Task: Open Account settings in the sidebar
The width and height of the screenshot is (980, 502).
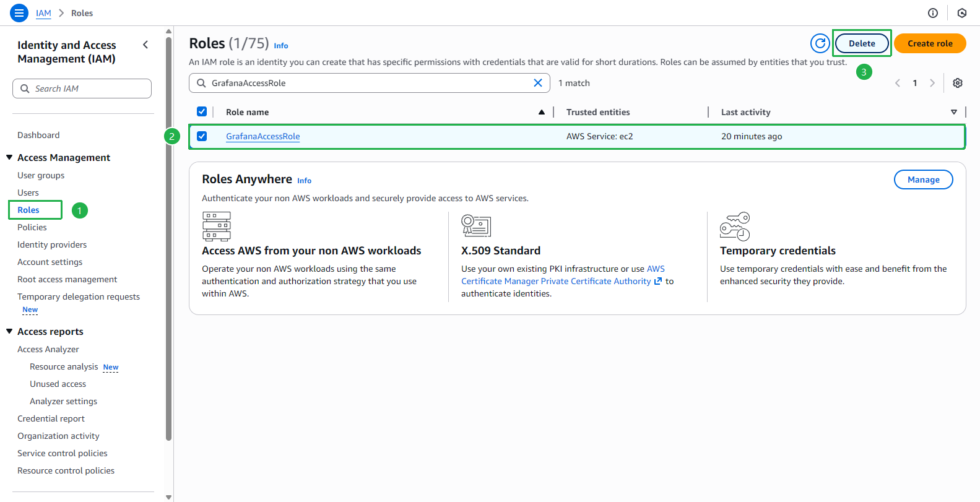Action: click(50, 262)
